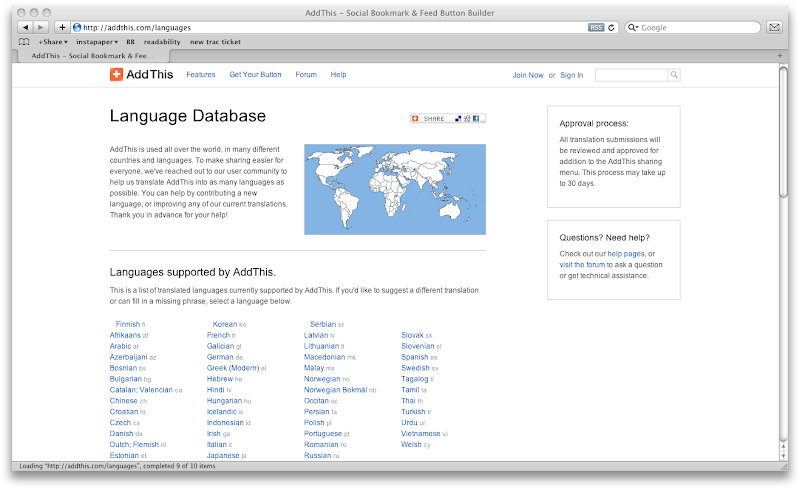
Task: Open the Tagalog translation
Action: tap(415, 379)
